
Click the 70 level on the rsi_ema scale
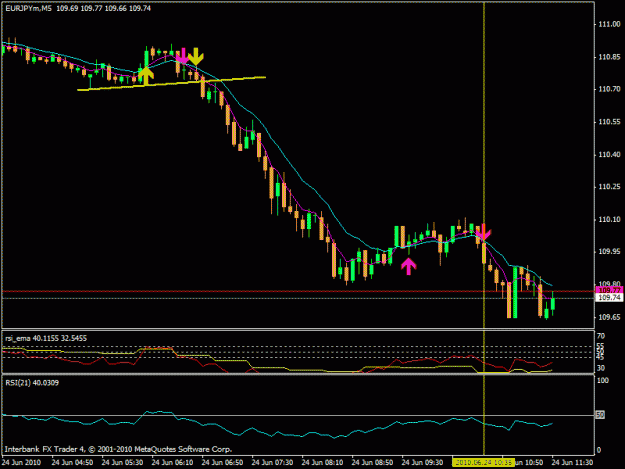[x=601, y=336]
